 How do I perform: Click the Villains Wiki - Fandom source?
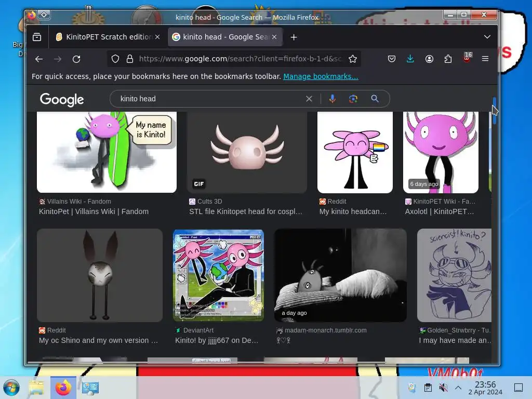[79, 201]
